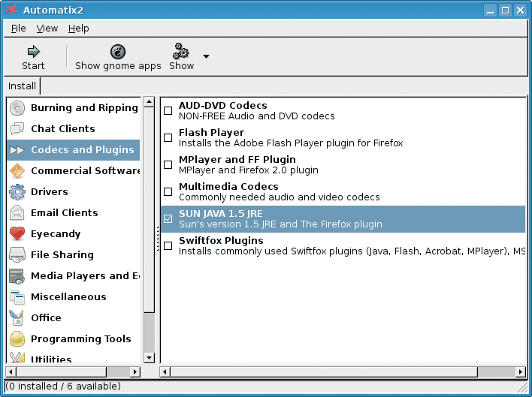Click the Flash Player description text
The height and width of the screenshot is (397, 532).
[291, 143]
